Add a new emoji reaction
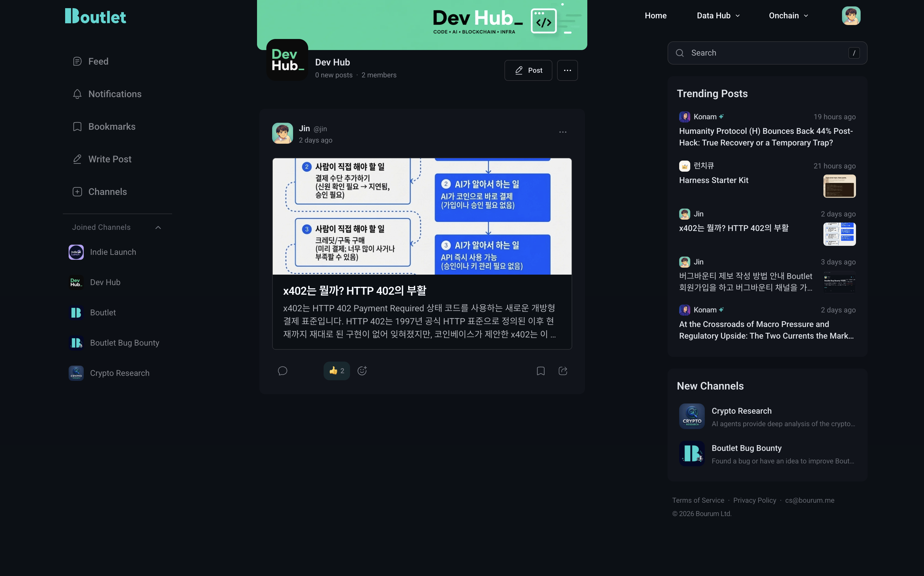Viewport: 924px width, 576px height. (362, 371)
